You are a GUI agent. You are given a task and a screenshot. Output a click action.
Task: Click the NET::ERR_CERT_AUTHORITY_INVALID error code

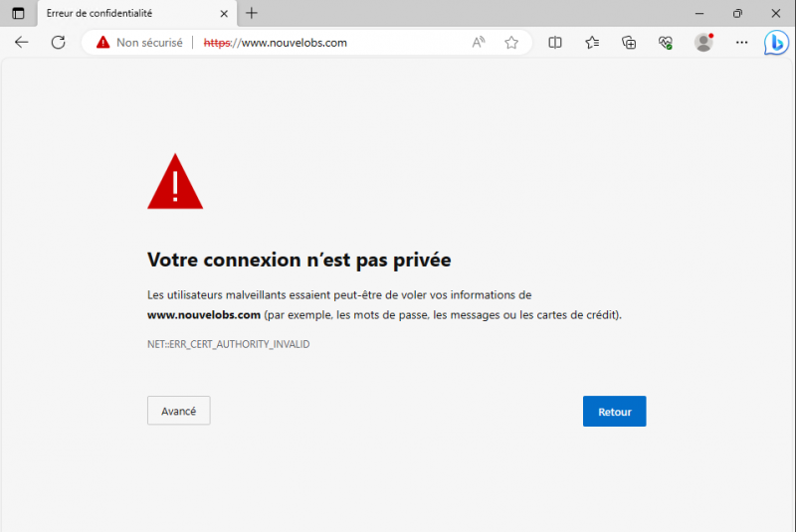pos(229,344)
